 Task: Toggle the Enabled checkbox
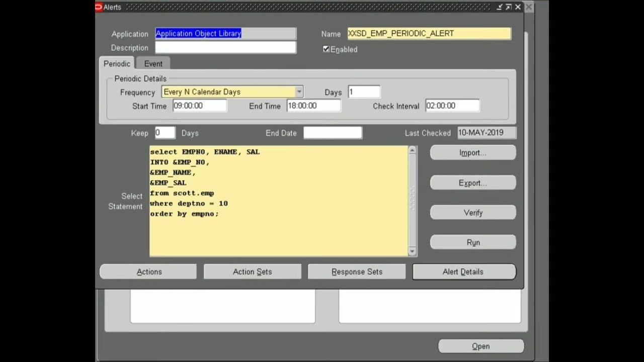[326, 49]
